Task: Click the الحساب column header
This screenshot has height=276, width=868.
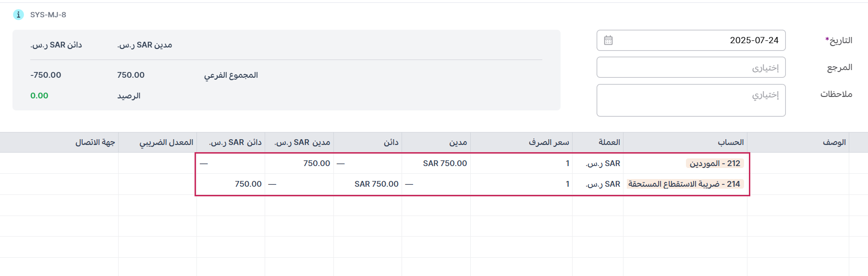Action: coord(730,143)
